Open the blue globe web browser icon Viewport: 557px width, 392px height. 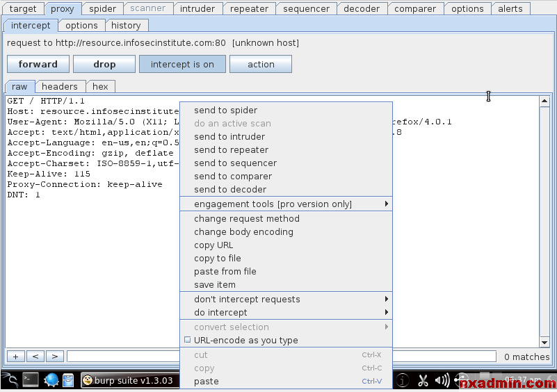51,380
